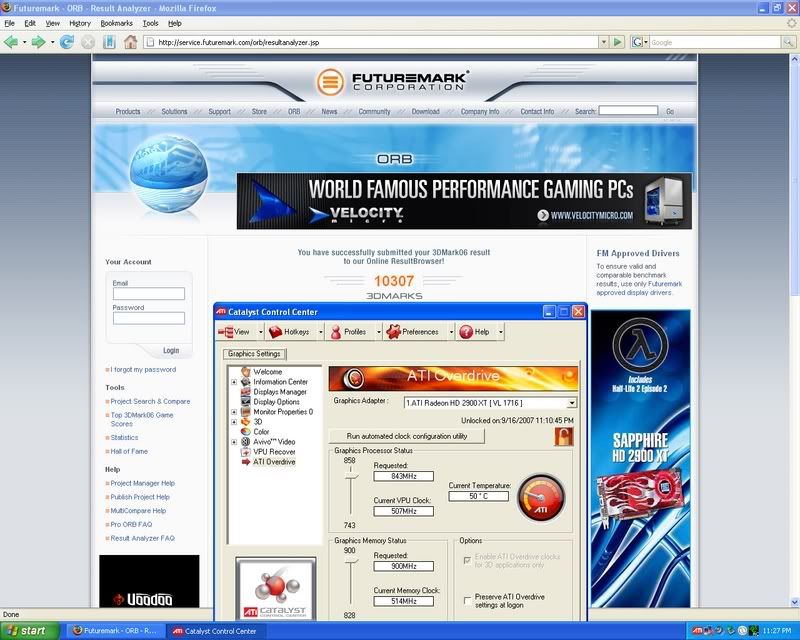800x640 pixels.
Task: Expand the Monitor Properties 0 tree node
Action: [234, 412]
